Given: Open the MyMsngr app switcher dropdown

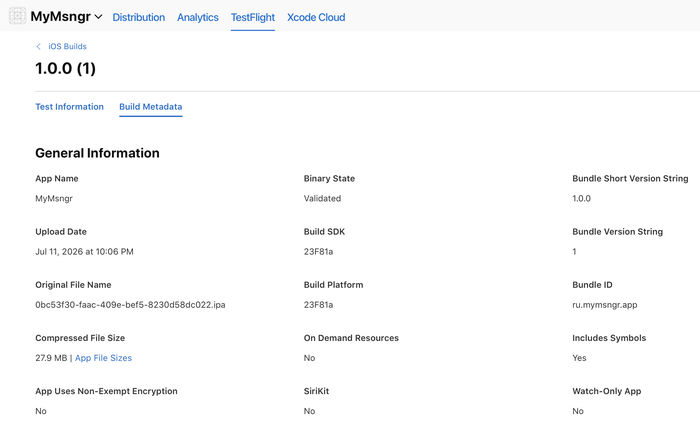Looking at the screenshot, I should coord(66,17).
